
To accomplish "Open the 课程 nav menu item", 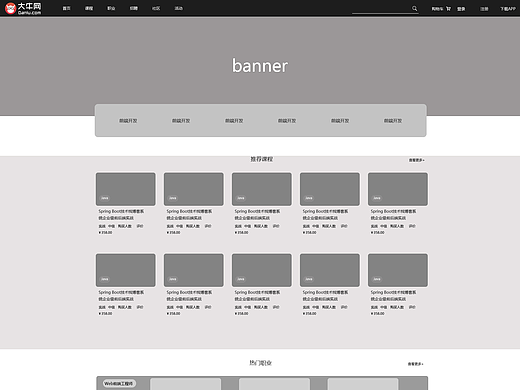I will pos(89,8).
